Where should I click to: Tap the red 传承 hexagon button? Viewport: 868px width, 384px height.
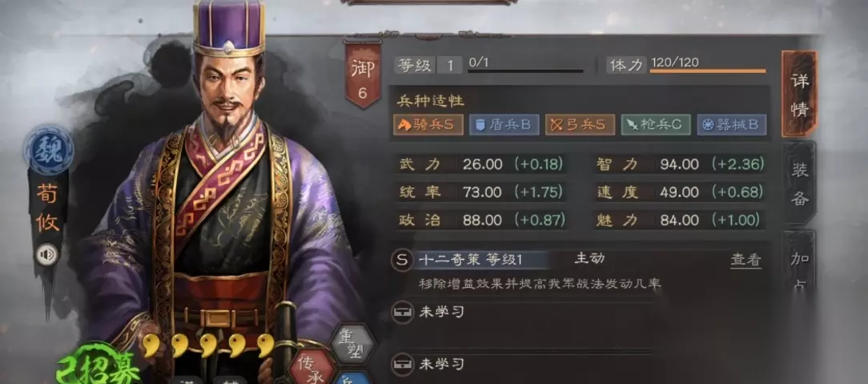click(311, 367)
